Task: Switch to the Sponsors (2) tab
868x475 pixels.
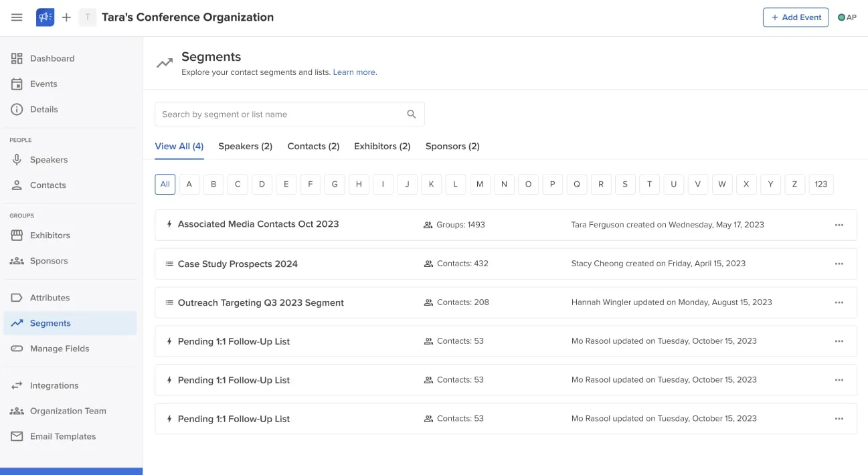Action: 452,146
